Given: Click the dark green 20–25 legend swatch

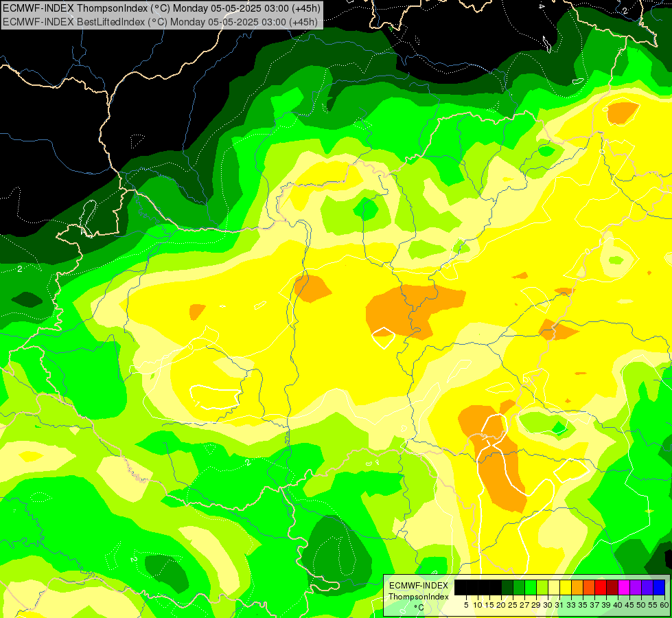Looking at the screenshot, I should 507,587.
